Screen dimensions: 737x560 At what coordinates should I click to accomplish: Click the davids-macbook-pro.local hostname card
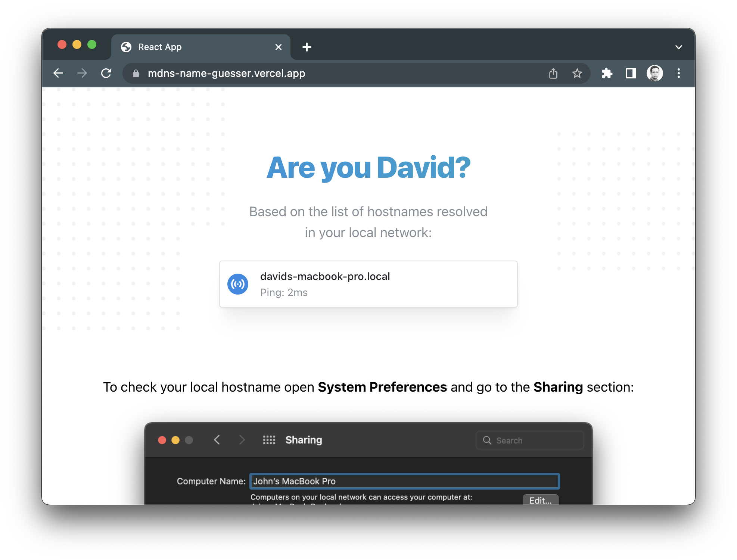[x=368, y=284]
